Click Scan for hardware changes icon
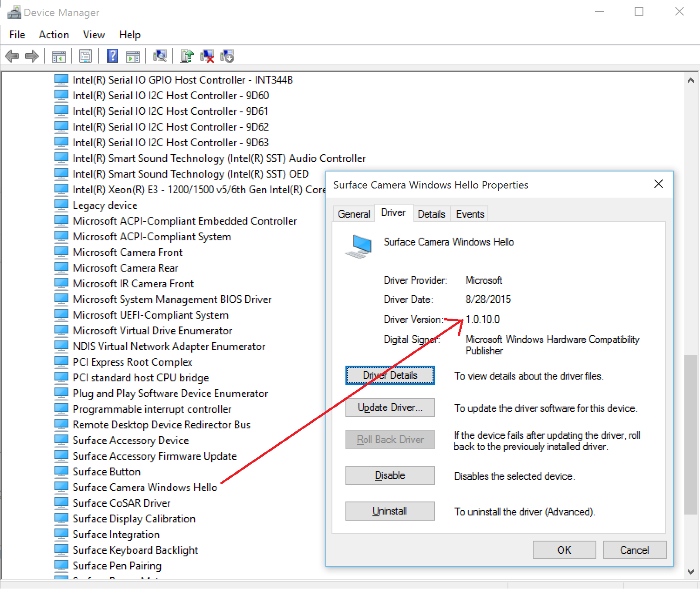The image size is (700, 589). click(x=160, y=56)
